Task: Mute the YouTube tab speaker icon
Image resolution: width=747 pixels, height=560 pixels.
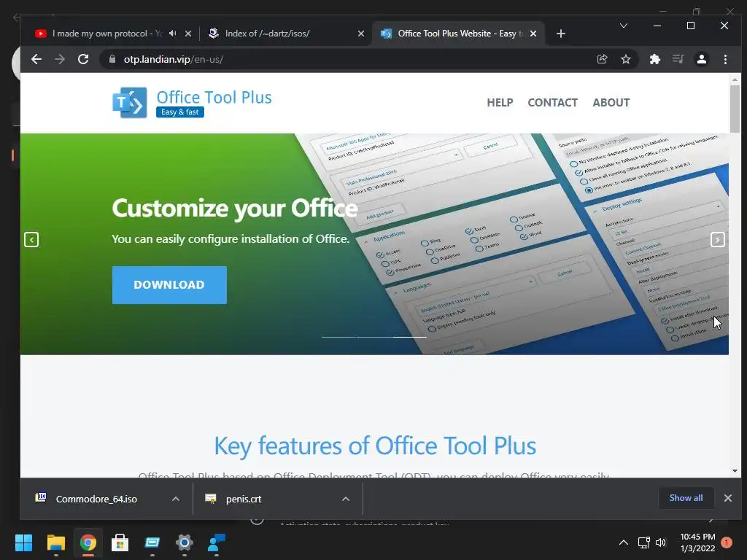Action: 173,34
